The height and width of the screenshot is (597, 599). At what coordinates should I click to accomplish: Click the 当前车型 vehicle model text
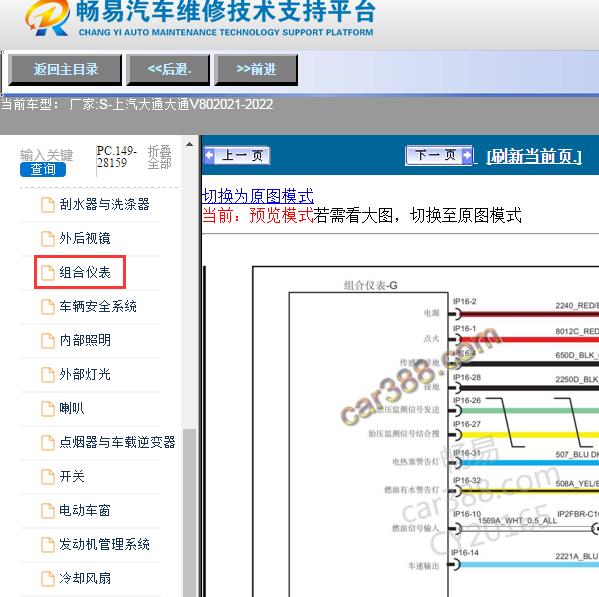tap(137, 104)
